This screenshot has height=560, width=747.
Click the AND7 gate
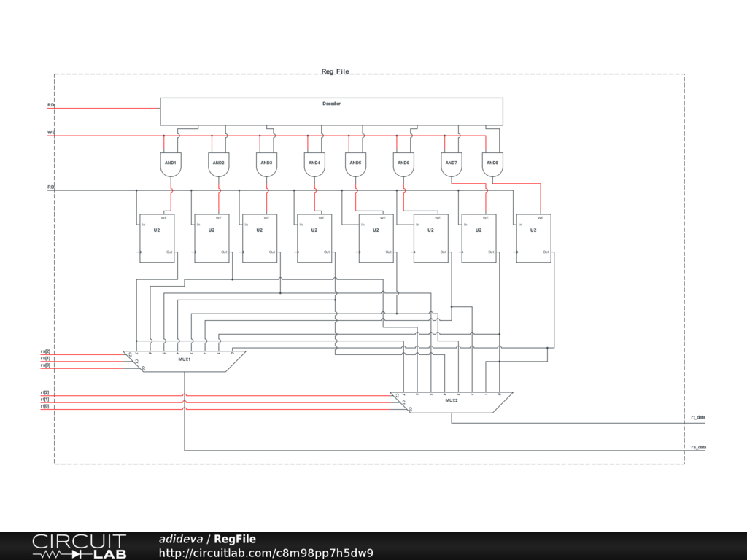[452, 164]
